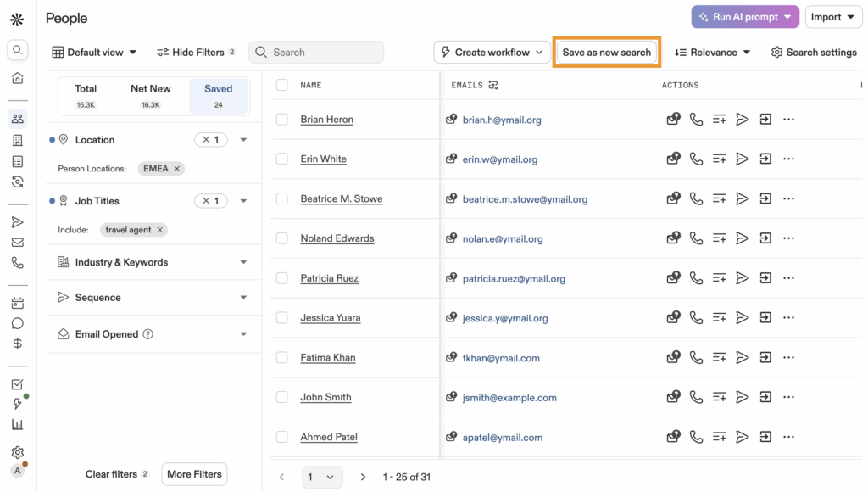The image size is (868, 492).
Task: Open the Companies building icon in sidebar
Action: [x=17, y=140]
